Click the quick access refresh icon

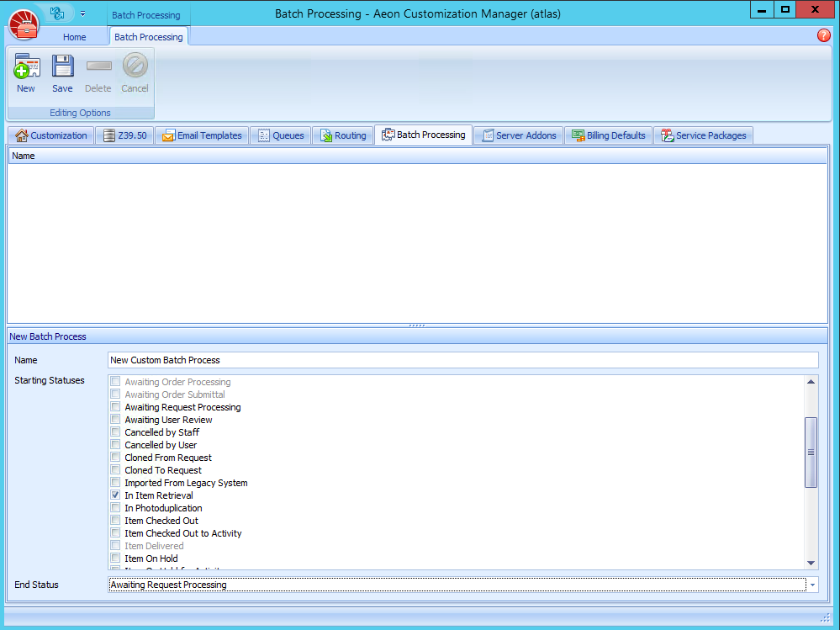57,13
